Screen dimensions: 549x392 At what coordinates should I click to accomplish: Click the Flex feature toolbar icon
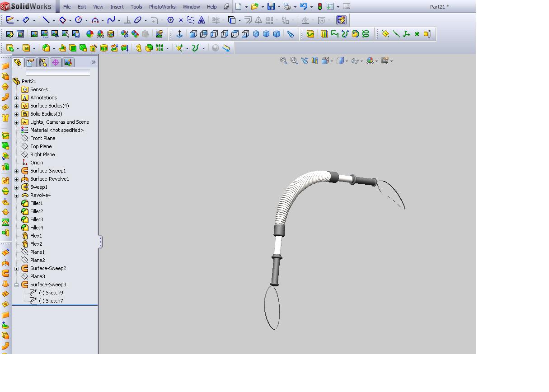tap(139, 48)
